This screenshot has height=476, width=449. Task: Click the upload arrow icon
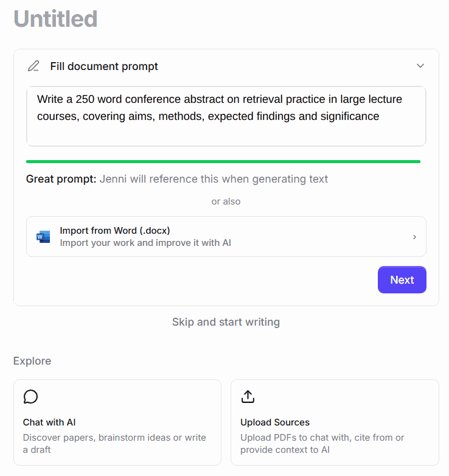click(248, 396)
